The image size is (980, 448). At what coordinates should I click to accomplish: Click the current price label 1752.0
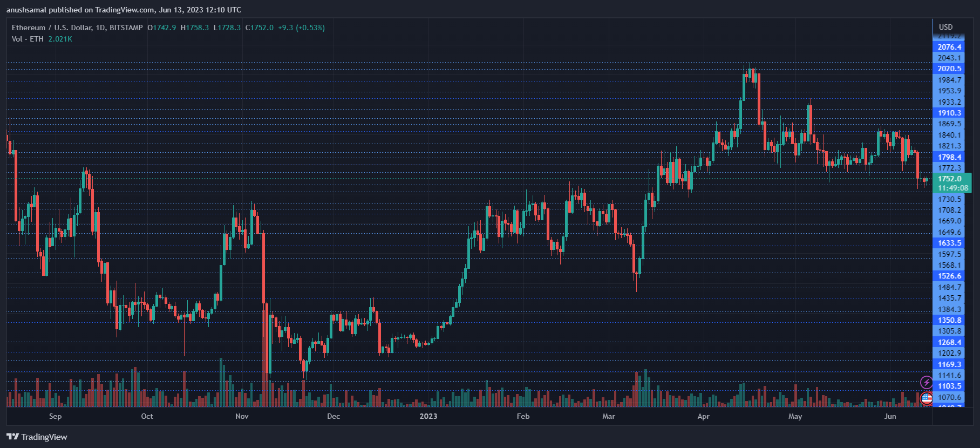click(x=949, y=179)
